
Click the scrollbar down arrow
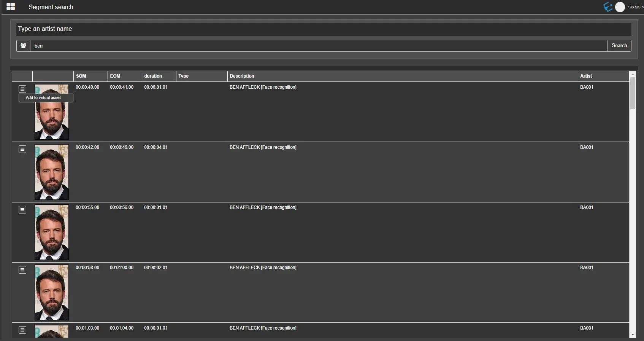(x=633, y=335)
